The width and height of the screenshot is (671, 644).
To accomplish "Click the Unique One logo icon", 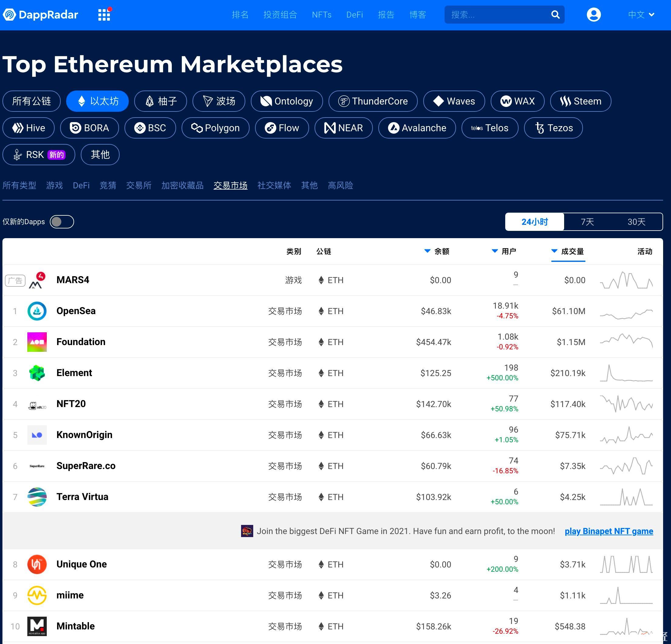I will click(x=37, y=564).
